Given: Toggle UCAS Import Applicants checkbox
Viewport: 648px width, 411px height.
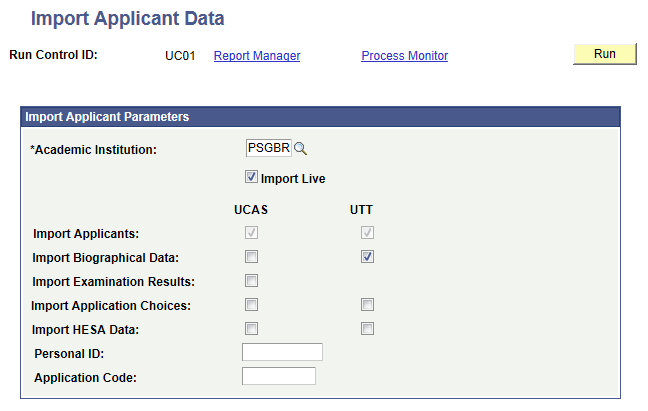Looking at the screenshot, I should 252,233.
